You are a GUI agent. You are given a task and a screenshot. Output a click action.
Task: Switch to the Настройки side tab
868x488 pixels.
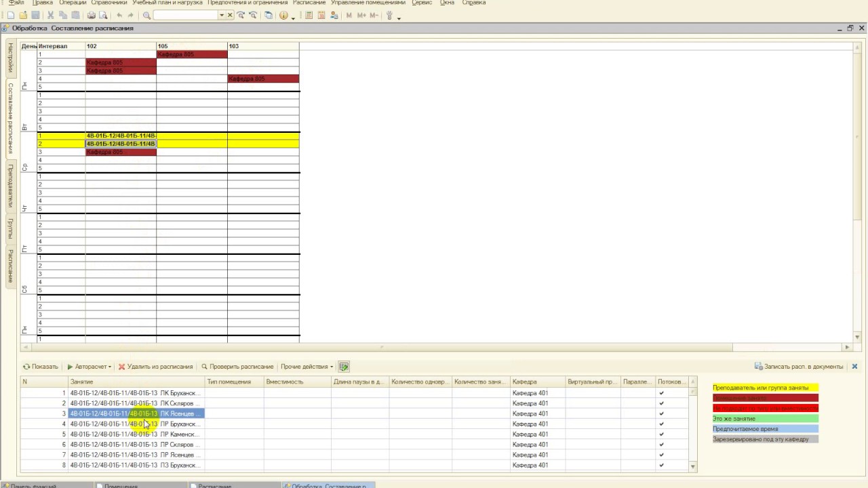[x=11, y=58]
